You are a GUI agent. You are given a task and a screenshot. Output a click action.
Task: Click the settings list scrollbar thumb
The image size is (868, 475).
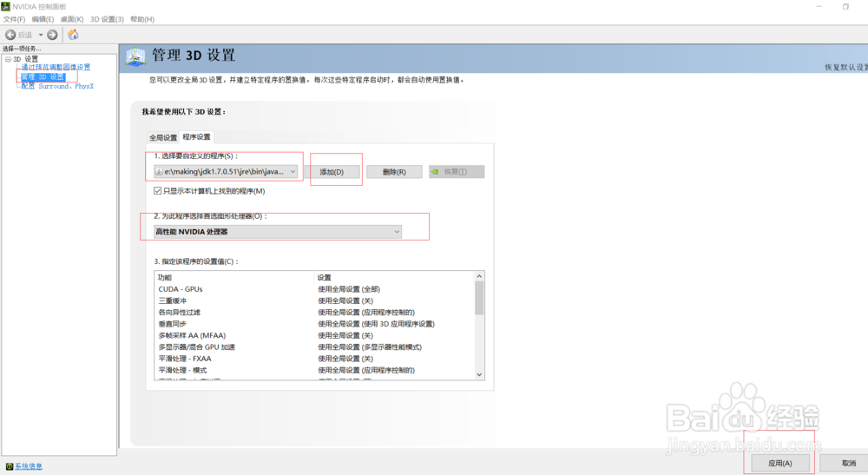pyautogui.click(x=479, y=298)
